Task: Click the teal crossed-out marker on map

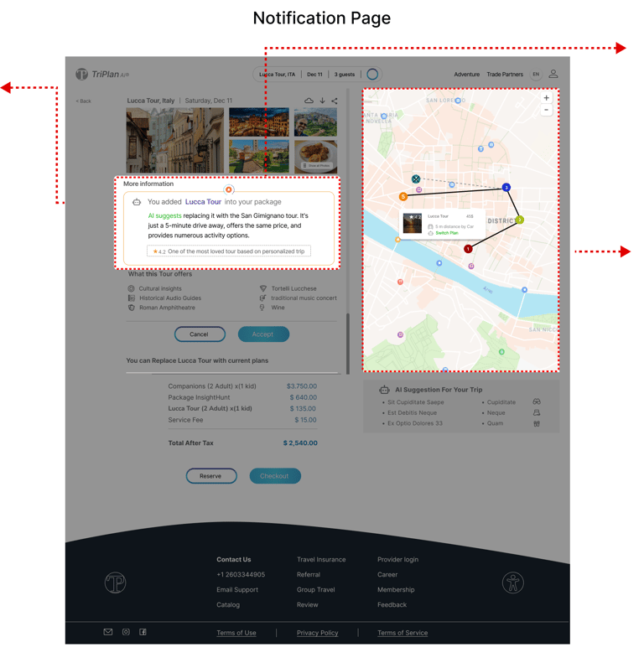Action: [x=416, y=179]
